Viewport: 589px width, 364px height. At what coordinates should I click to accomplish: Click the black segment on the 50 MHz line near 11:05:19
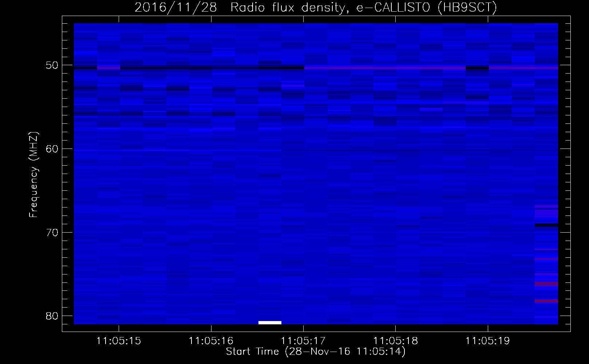tap(477, 68)
